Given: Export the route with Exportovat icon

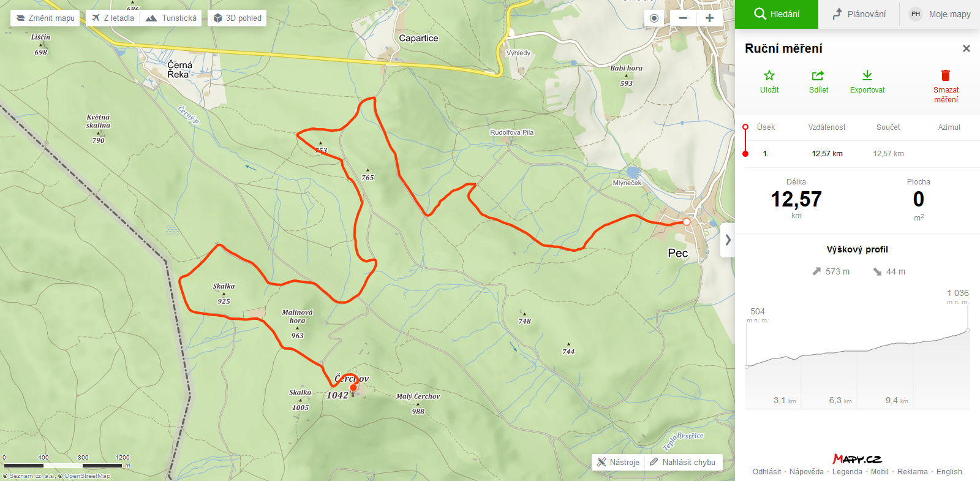Looking at the screenshot, I should tap(867, 75).
